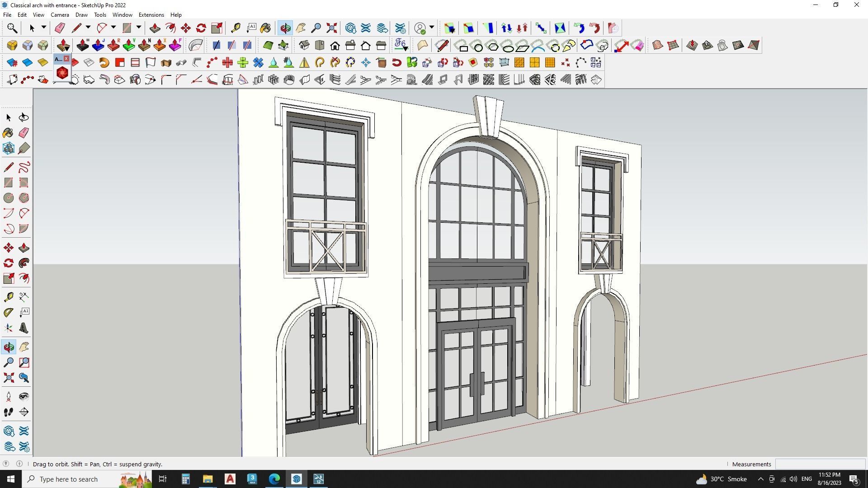Select the Joint Push Pull blue J icon
This screenshot has height=488, width=868.
coord(98,45)
